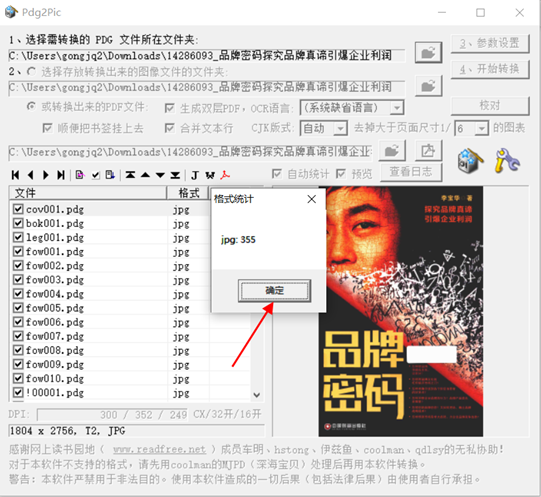Browse for PDF output file folder icon

pyautogui.click(x=392, y=151)
